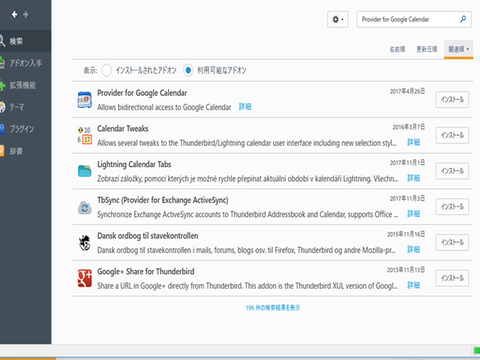Install Lightning Calendar Tabs
Viewport: 480px width, 360px height.
[x=452, y=171]
